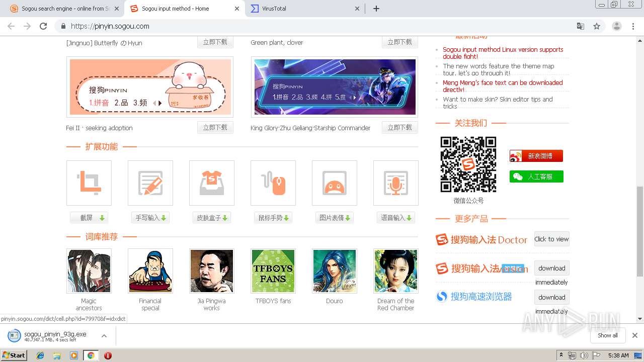Open the Chrome profile avatar icon
644x362 pixels.
tap(616, 26)
